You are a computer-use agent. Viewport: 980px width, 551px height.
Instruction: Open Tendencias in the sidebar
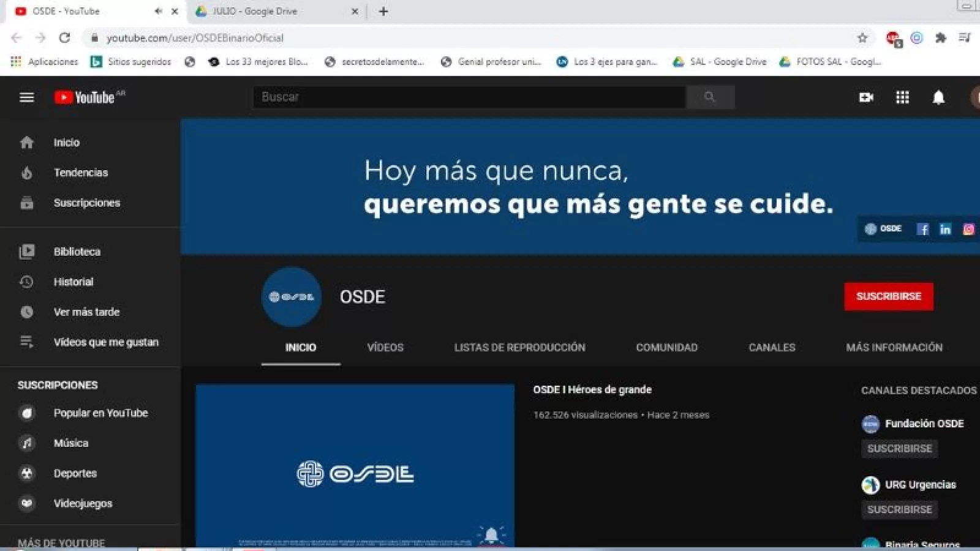click(80, 173)
